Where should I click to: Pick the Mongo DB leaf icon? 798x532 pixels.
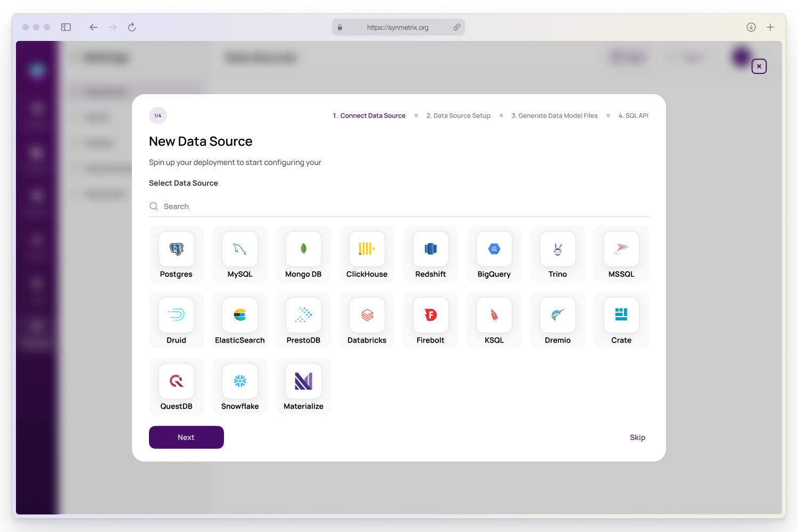click(x=303, y=249)
